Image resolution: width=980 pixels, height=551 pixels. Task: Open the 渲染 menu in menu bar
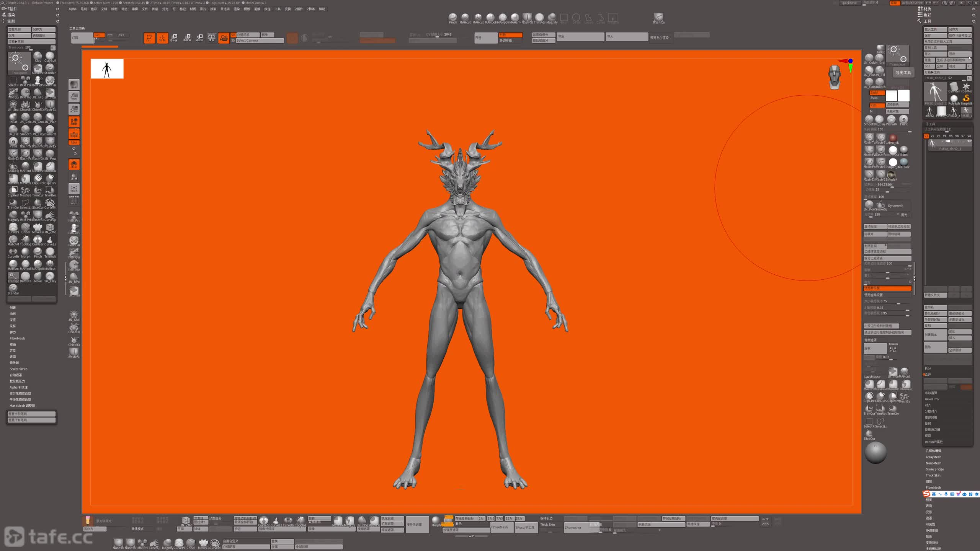(237, 9)
